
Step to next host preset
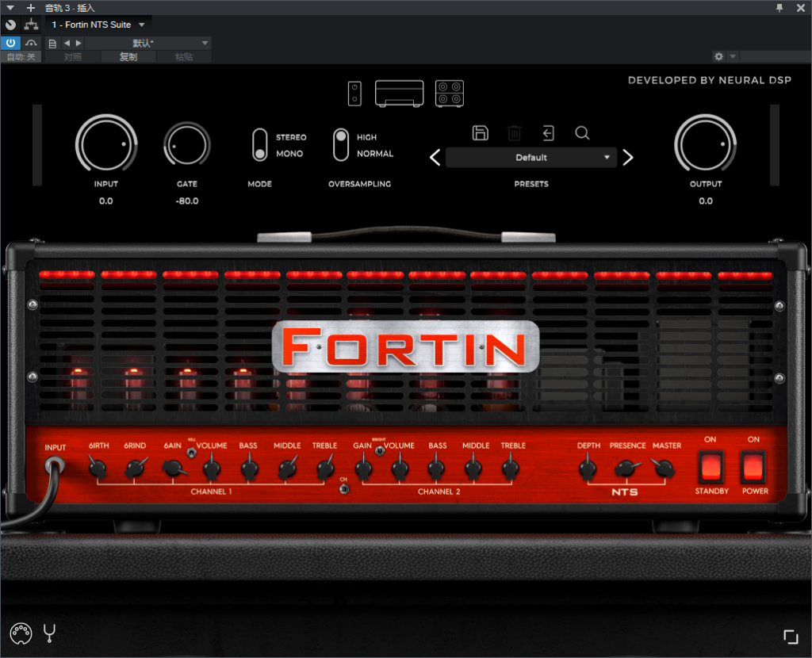79,43
